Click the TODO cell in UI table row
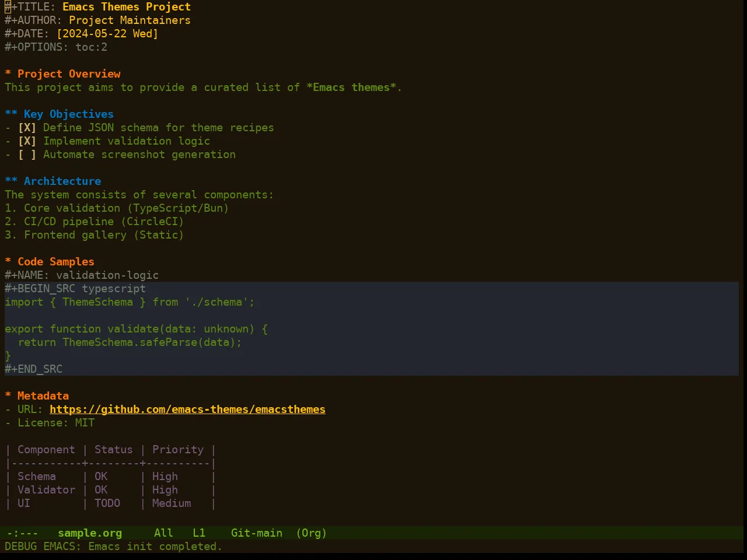Image resolution: width=747 pixels, height=560 pixels. (x=107, y=503)
